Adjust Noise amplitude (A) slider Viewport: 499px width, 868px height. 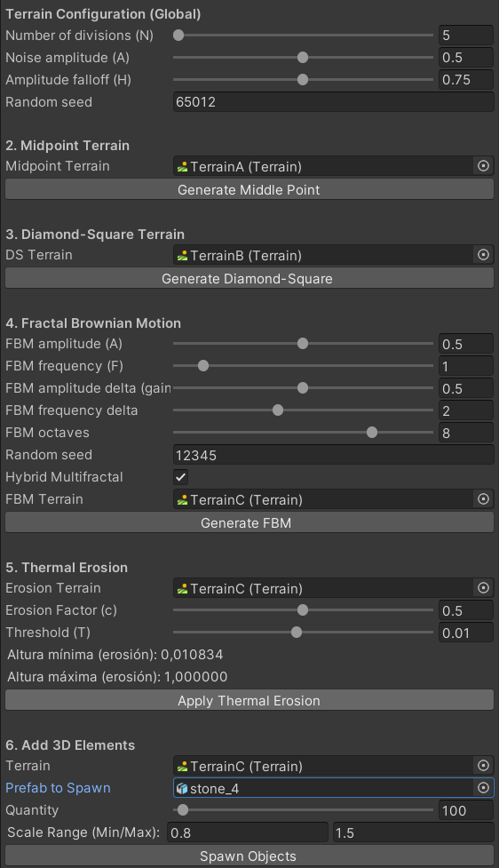click(303, 58)
